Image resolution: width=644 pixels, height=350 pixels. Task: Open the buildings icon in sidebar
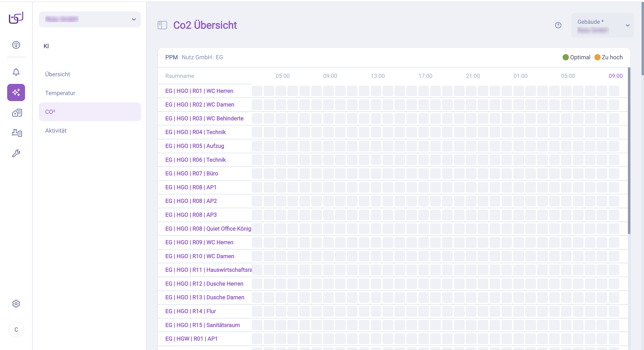tap(17, 113)
